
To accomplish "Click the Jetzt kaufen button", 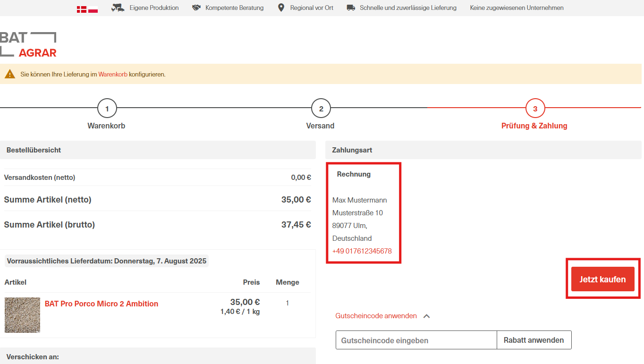I will tap(602, 279).
